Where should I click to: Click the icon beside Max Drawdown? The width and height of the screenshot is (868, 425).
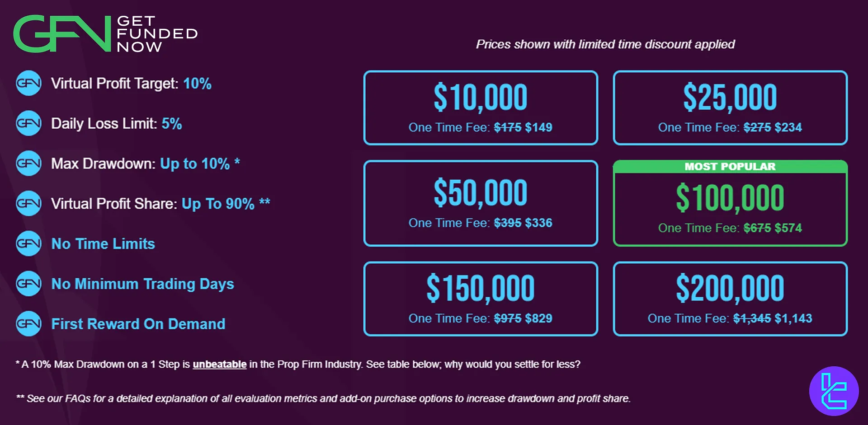[x=28, y=163]
